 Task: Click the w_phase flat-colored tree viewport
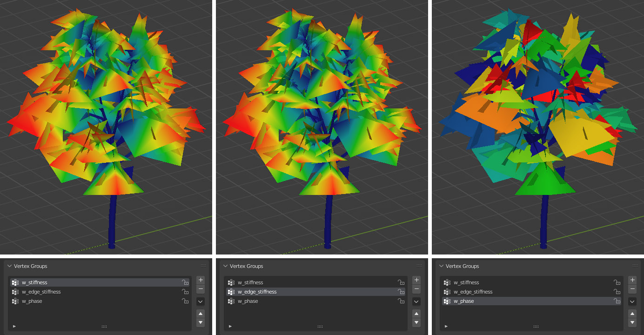coord(538,127)
